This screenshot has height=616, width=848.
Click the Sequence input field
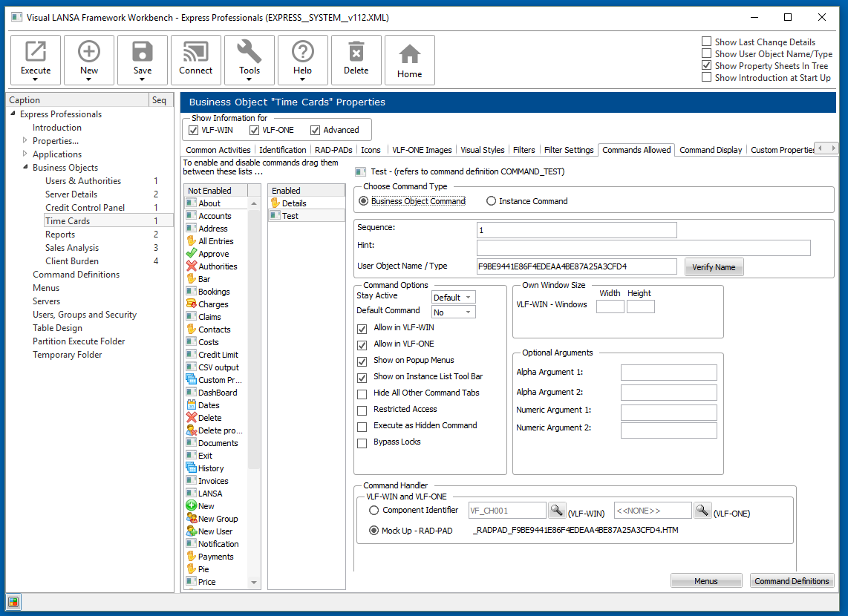tap(576, 229)
